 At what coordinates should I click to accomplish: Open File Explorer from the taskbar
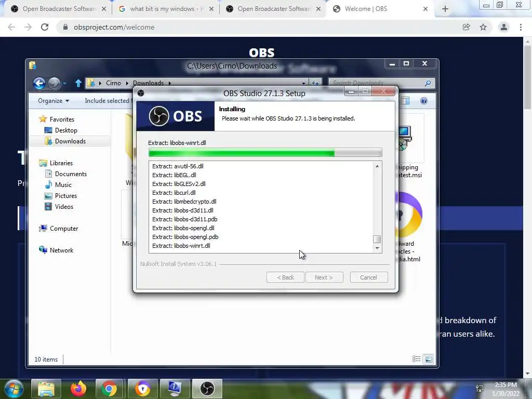[x=46, y=389]
